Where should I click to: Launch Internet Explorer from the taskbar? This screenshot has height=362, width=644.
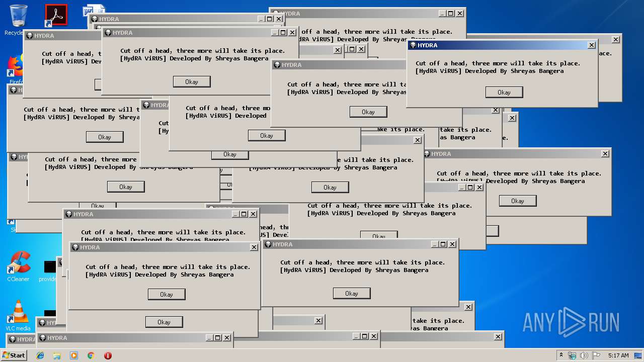point(40,355)
